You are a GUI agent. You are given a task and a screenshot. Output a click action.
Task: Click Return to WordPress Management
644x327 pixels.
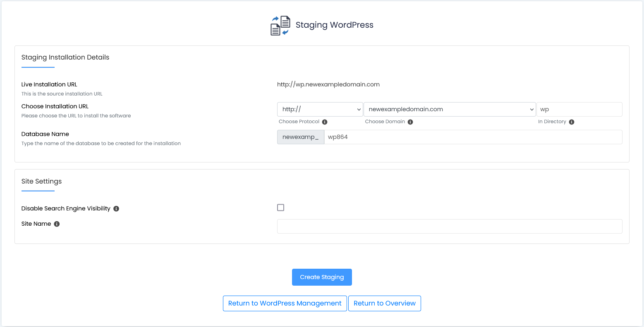click(285, 303)
